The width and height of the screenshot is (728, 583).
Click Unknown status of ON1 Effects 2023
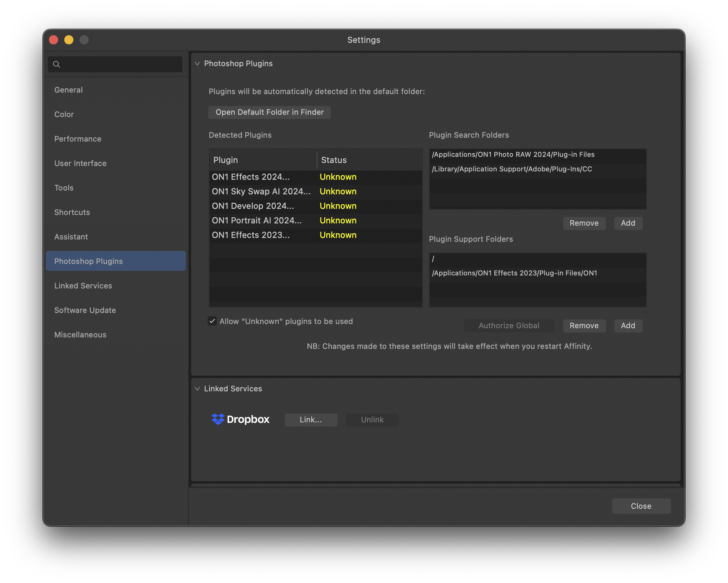coord(338,235)
